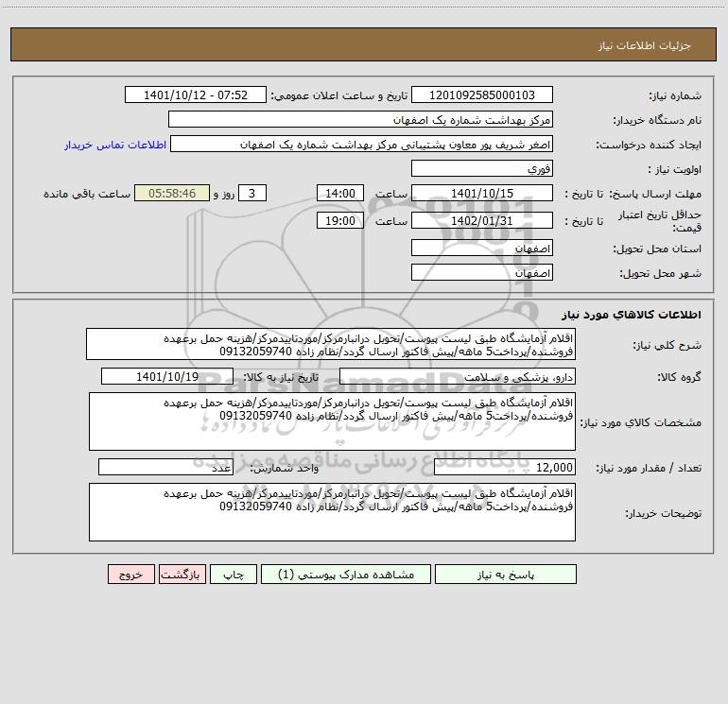Click delivery province field اصفهان
This screenshot has height=704, width=728.
[482, 248]
